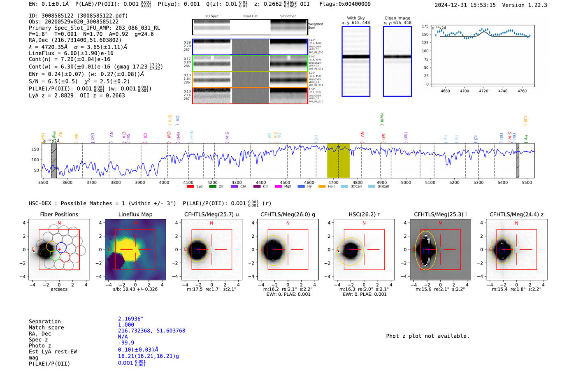Click the (H)CaII legend swatch
This screenshot has width=576, height=392.
pyautogui.click(x=372, y=187)
